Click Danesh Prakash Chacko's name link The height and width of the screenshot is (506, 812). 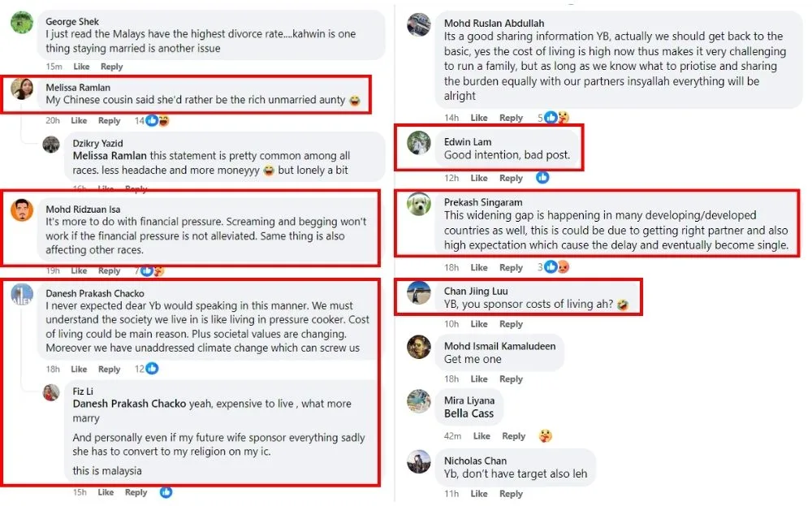[94, 293]
